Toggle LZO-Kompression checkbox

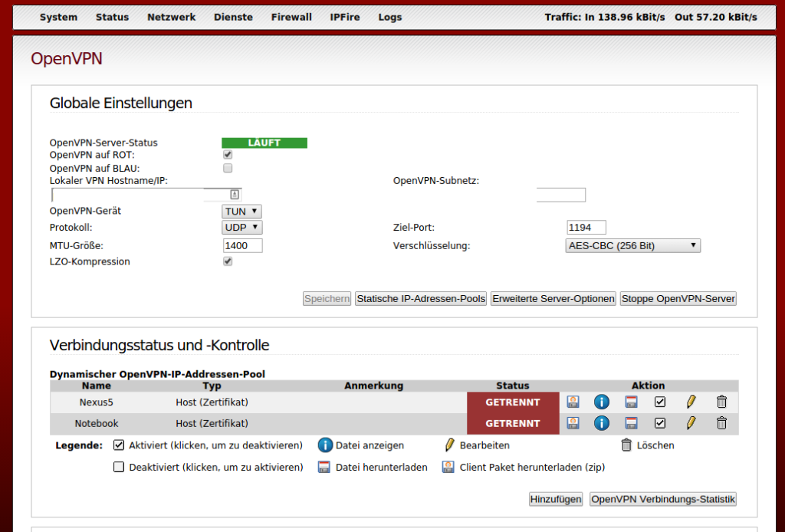(x=228, y=261)
